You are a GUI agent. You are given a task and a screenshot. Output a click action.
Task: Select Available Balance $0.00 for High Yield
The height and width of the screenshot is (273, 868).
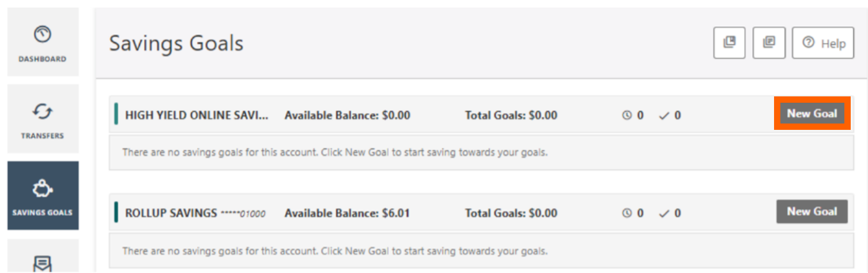coord(348,115)
